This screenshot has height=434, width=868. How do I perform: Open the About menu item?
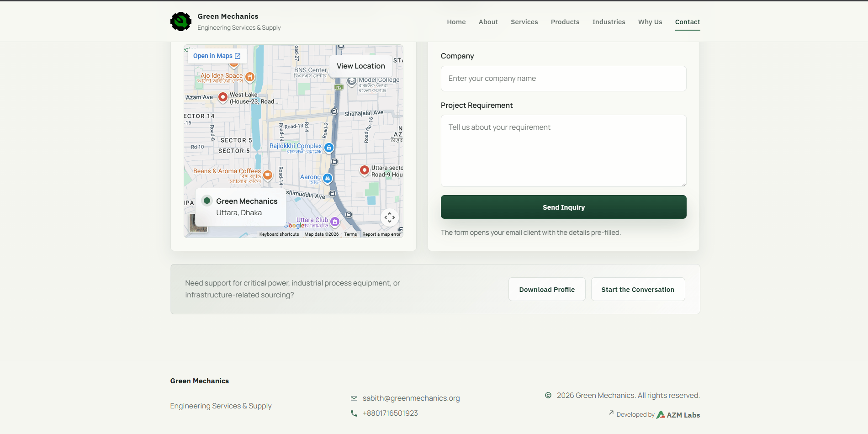click(488, 22)
